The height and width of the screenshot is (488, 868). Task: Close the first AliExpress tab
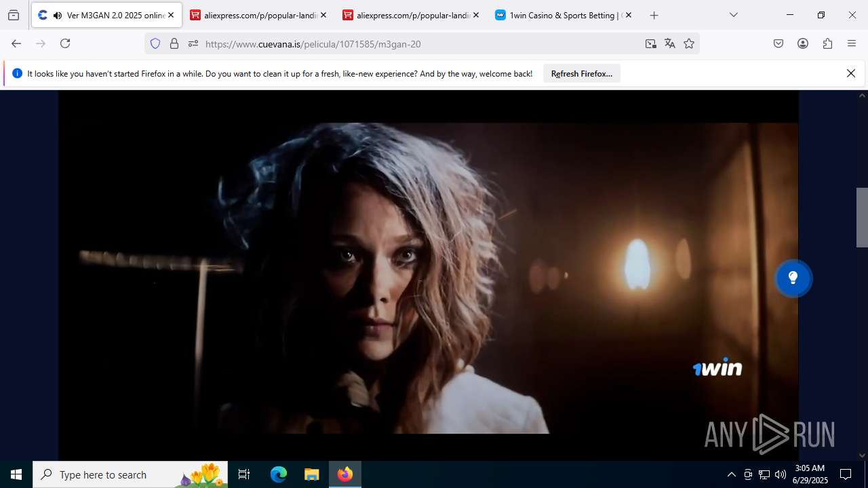point(323,15)
